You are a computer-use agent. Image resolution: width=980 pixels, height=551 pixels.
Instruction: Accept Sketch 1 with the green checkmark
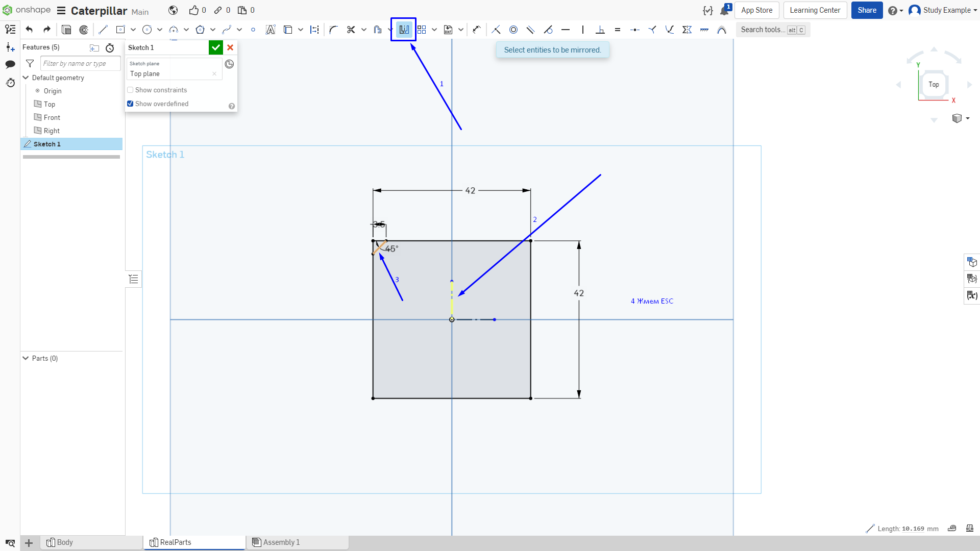[216, 47]
